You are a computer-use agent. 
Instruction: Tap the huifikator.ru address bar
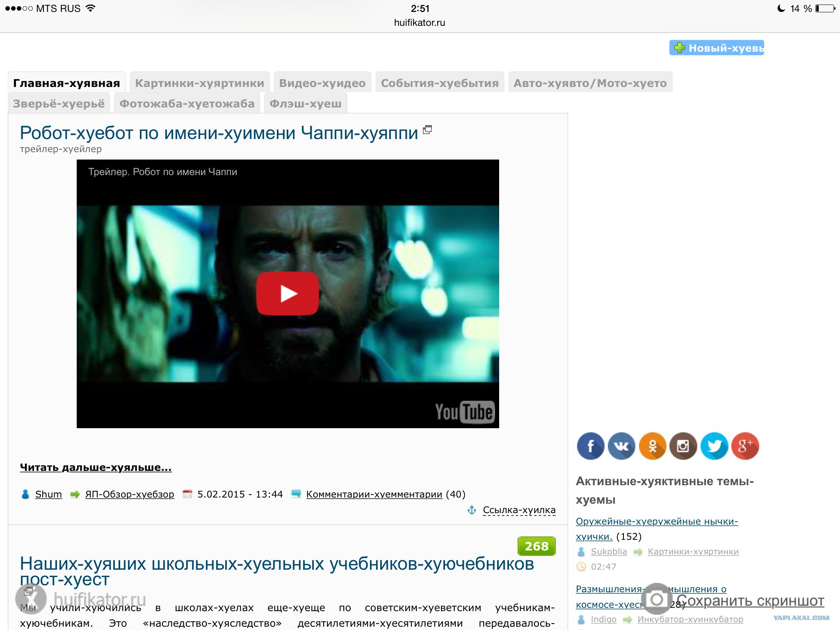click(x=420, y=23)
